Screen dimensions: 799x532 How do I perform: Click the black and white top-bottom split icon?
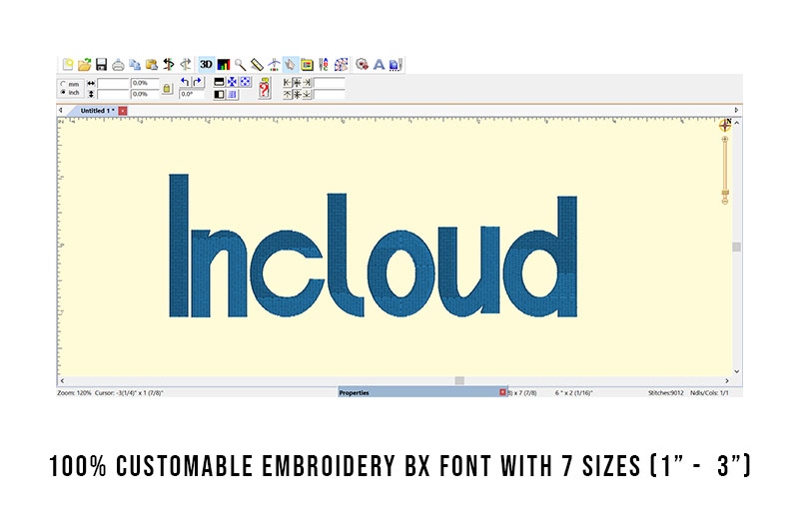point(219,82)
